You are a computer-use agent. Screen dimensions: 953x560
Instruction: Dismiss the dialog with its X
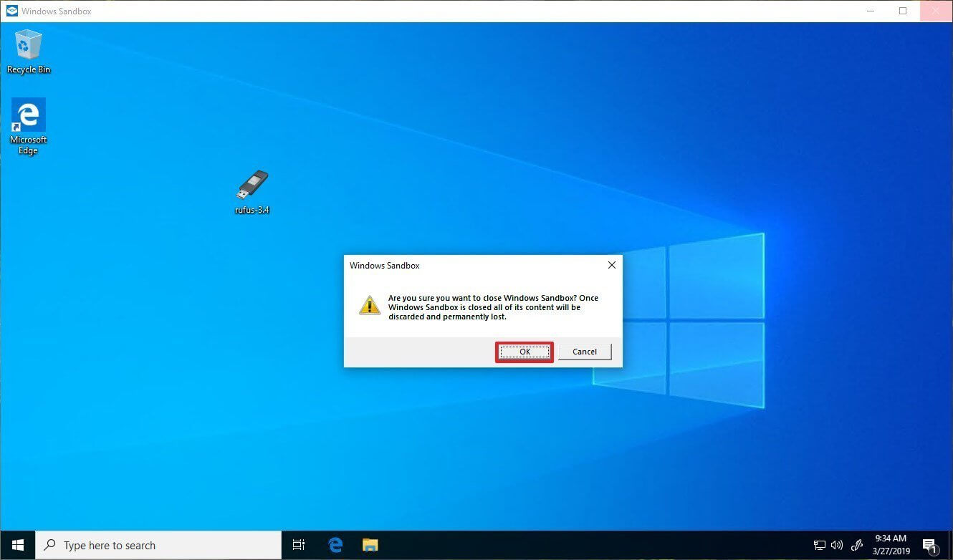coord(611,265)
